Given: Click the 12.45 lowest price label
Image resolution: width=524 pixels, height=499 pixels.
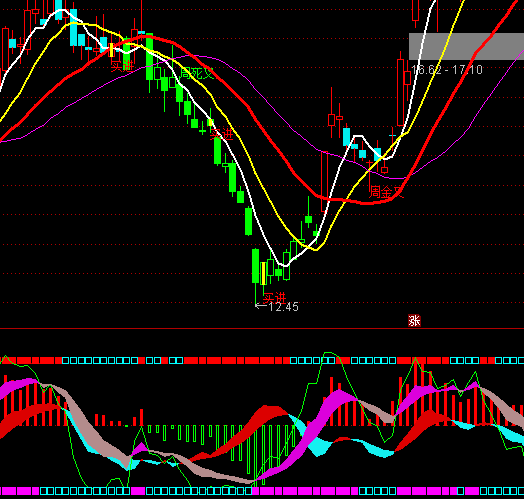Looking at the screenshot, I should (283, 307).
